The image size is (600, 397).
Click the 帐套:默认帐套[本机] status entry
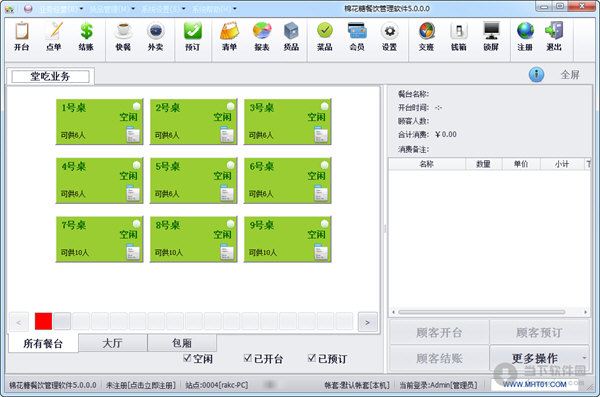[x=357, y=385]
